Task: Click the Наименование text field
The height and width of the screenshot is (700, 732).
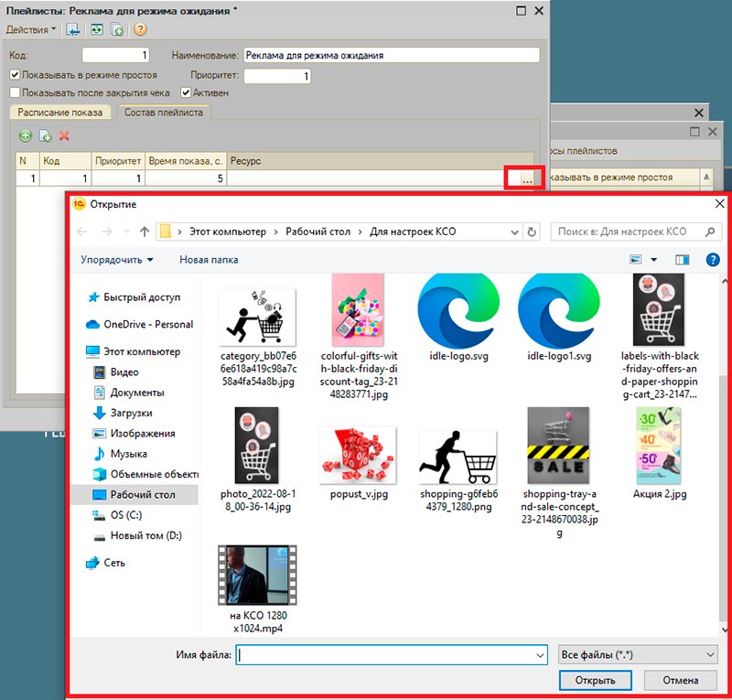Action: click(x=392, y=55)
